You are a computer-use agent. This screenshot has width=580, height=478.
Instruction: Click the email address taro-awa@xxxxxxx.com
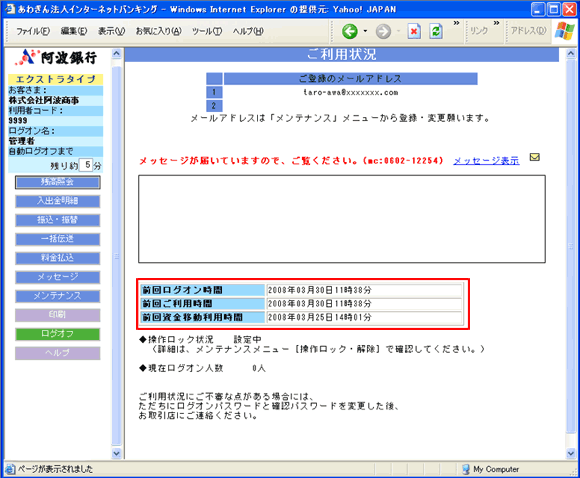coord(350,92)
